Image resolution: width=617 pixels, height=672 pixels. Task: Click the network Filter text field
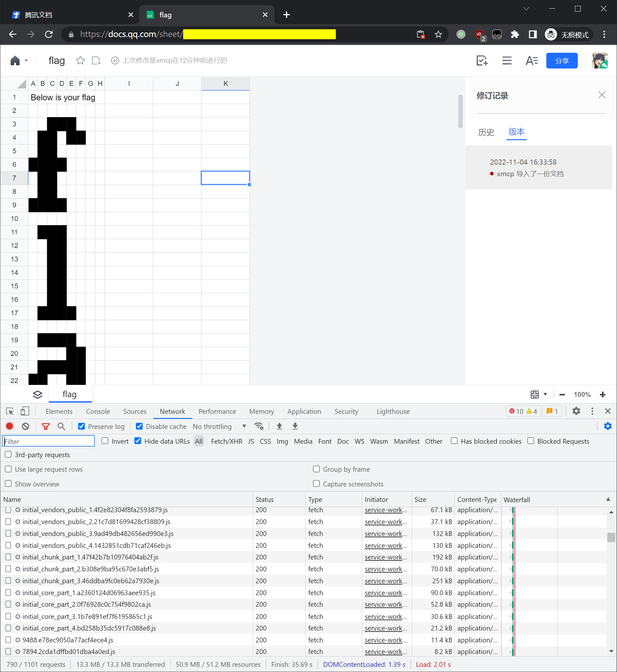[x=49, y=441]
